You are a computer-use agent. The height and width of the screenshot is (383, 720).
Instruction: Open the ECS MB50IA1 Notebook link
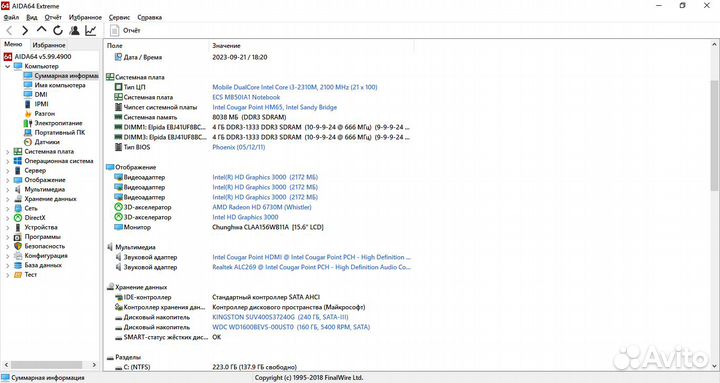pos(246,97)
